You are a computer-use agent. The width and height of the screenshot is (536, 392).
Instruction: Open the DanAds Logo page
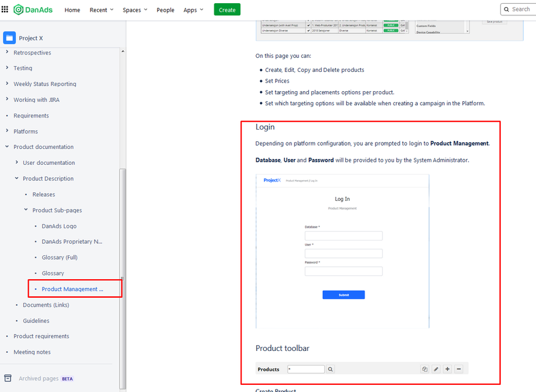59,226
